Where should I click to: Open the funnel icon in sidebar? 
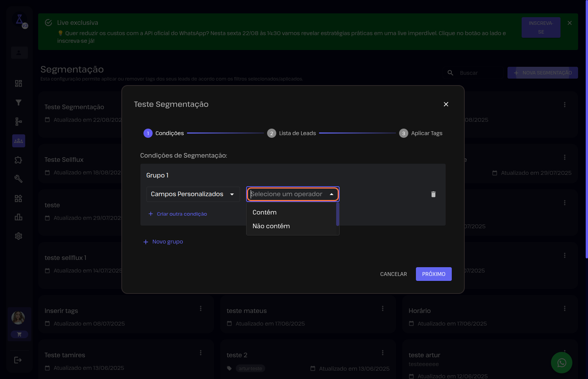18,102
